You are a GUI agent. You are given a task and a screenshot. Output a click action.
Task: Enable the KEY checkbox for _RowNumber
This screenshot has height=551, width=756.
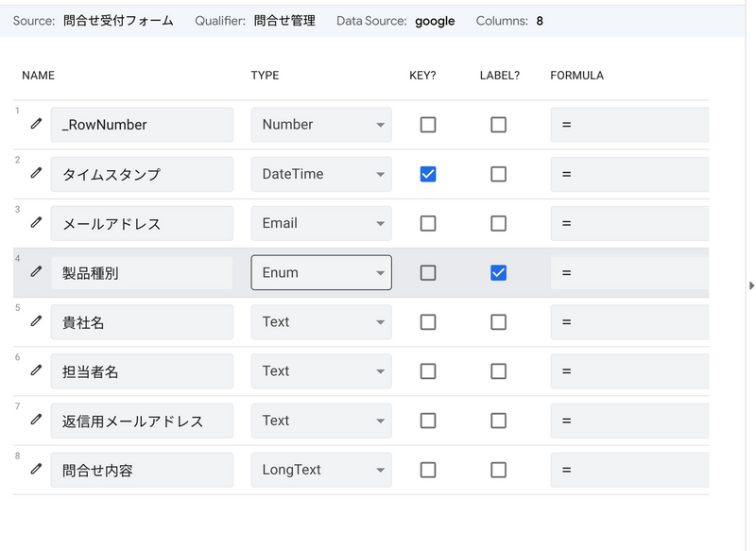point(428,125)
